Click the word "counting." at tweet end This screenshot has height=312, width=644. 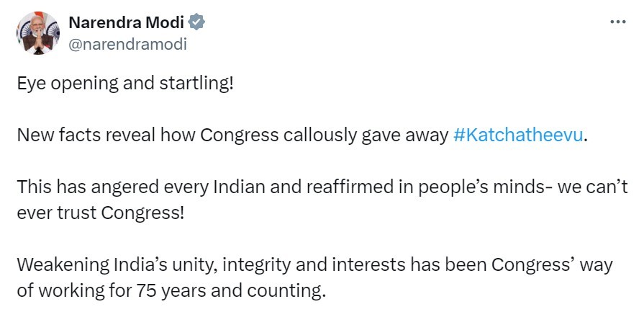pos(295,292)
